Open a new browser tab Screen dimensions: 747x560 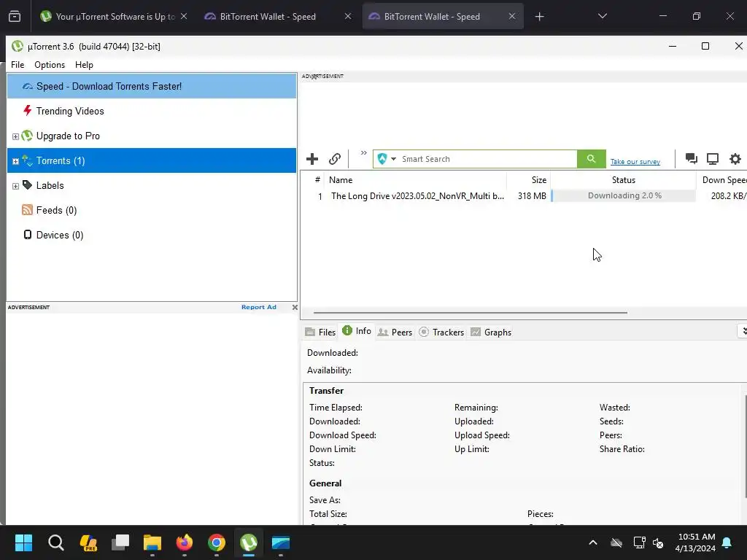pos(539,17)
